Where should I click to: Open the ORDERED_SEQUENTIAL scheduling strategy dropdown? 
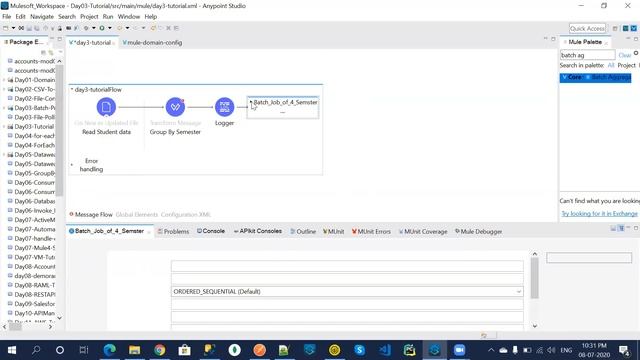pyautogui.click(x=347, y=291)
